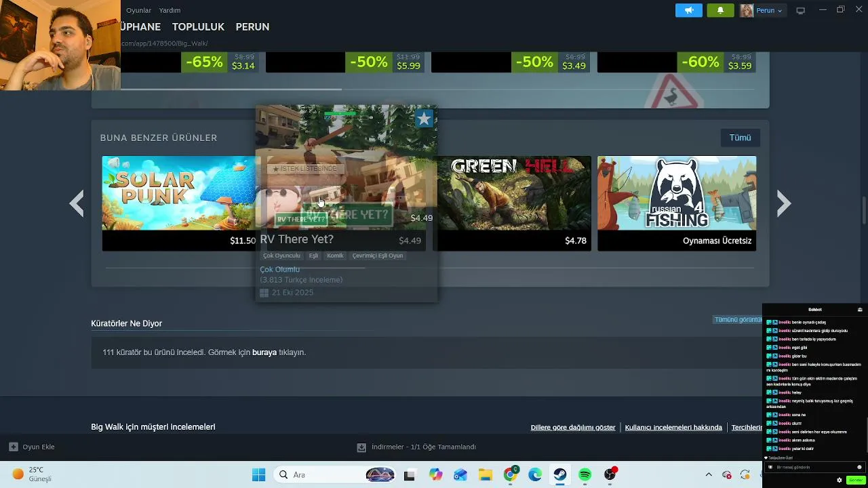Click the Komik tag
Image resolution: width=868 pixels, height=488 pixels.
335,256
